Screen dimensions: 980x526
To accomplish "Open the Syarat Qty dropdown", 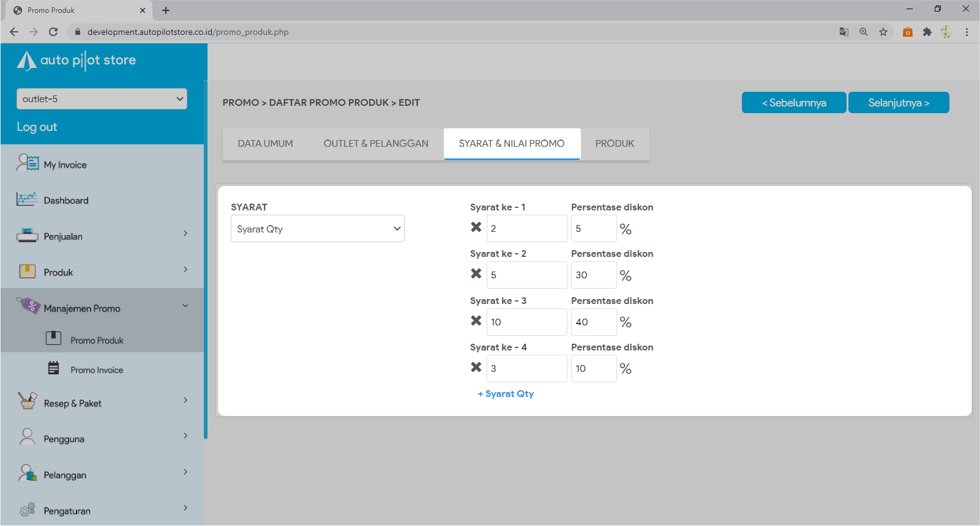I will tap(317, 229).
